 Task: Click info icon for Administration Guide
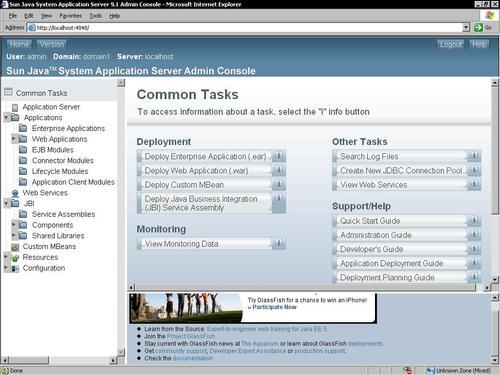(x=474, y=235)
